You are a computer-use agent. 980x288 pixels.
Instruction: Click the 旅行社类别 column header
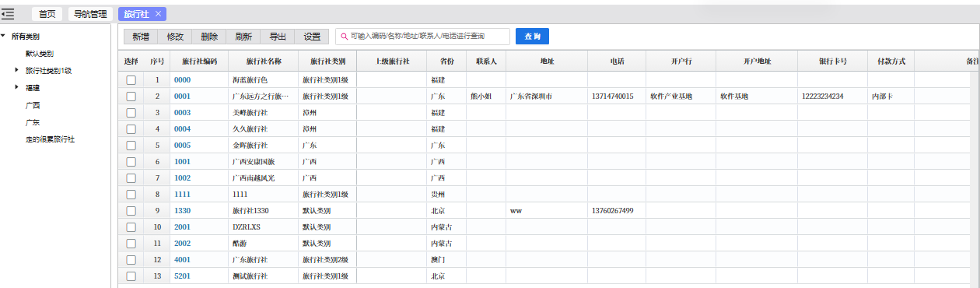tap(327, 61)
